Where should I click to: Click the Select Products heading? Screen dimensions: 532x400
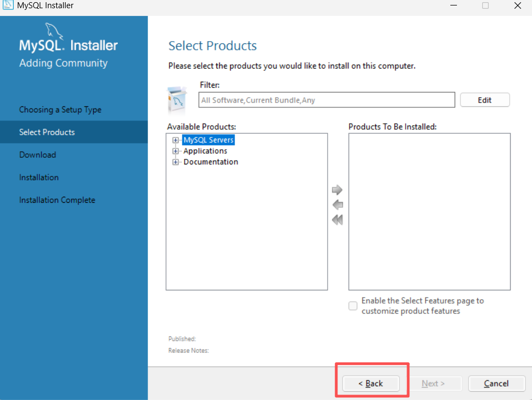213,46
